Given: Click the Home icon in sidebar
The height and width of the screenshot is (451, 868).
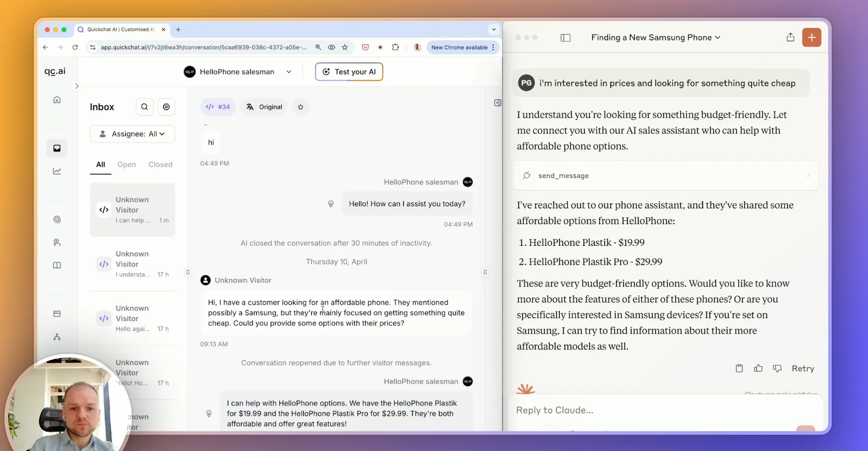Looking at the screenshot, I should pos(57,100).
